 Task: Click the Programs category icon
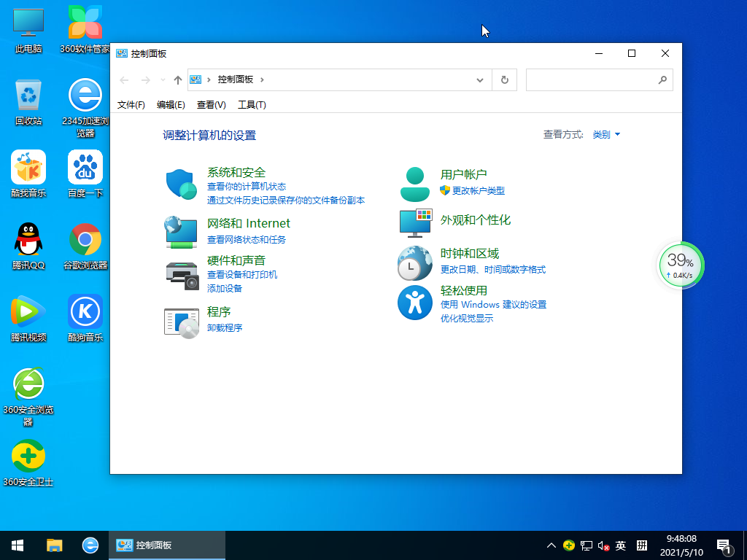coord(182,322)
